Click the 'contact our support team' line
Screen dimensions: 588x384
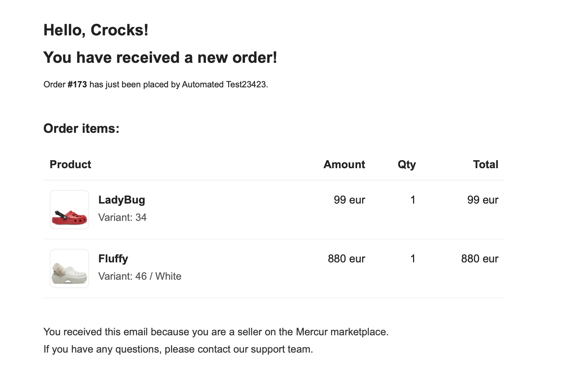178,349
